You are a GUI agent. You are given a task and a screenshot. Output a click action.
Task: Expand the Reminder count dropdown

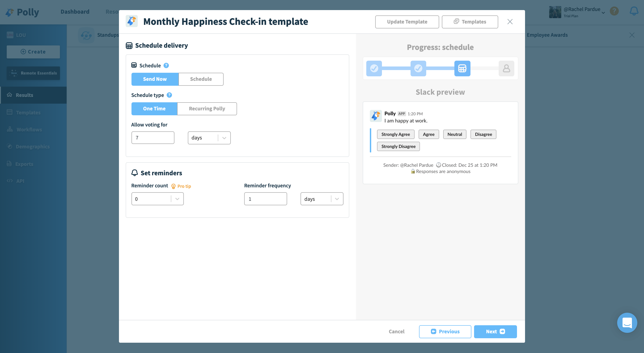[x=157, y=199]
